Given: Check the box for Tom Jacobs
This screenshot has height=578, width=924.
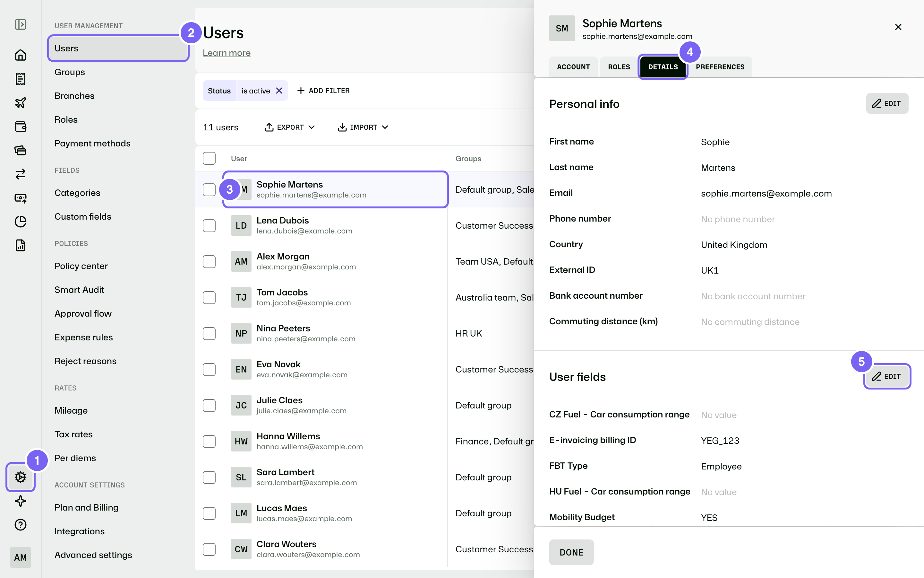Looking at the screenshot, I should pyautogui.click(x=209, y=297).
